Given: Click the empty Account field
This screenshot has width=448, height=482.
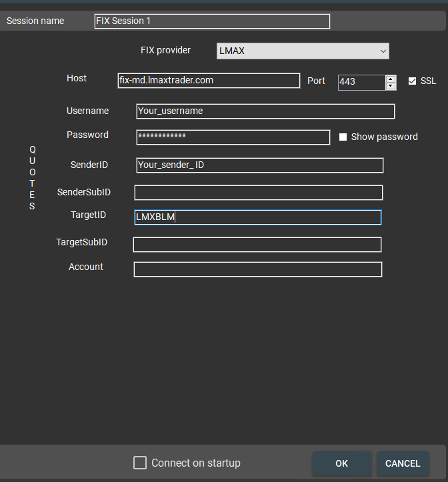Looking at the screenshot, I should tap(257, 269).
